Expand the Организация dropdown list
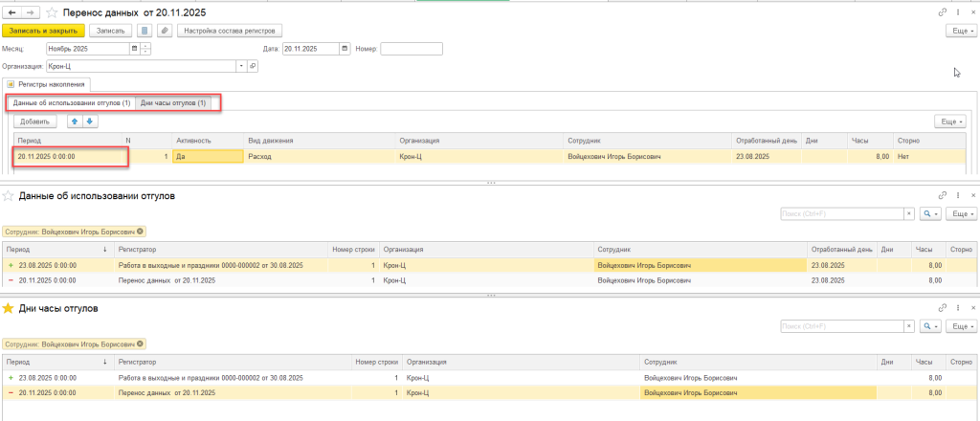 pyautogui.click(x=241, y=66)
